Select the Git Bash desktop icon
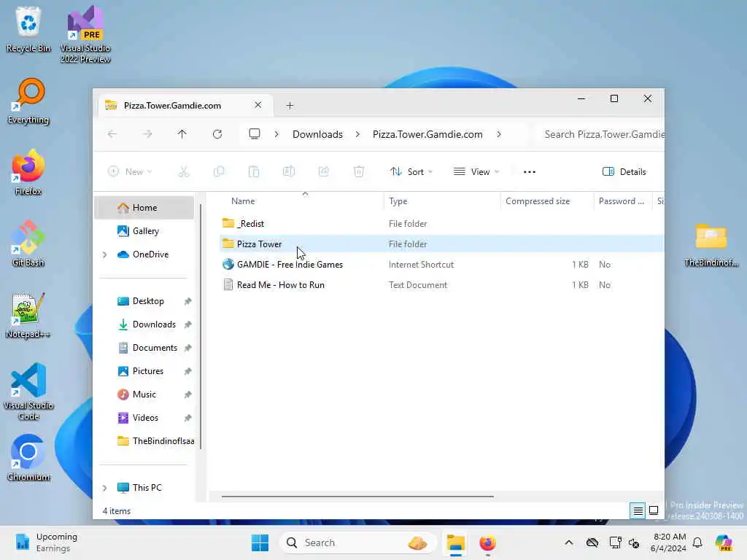The image size is (747, 560). point(28,244)
